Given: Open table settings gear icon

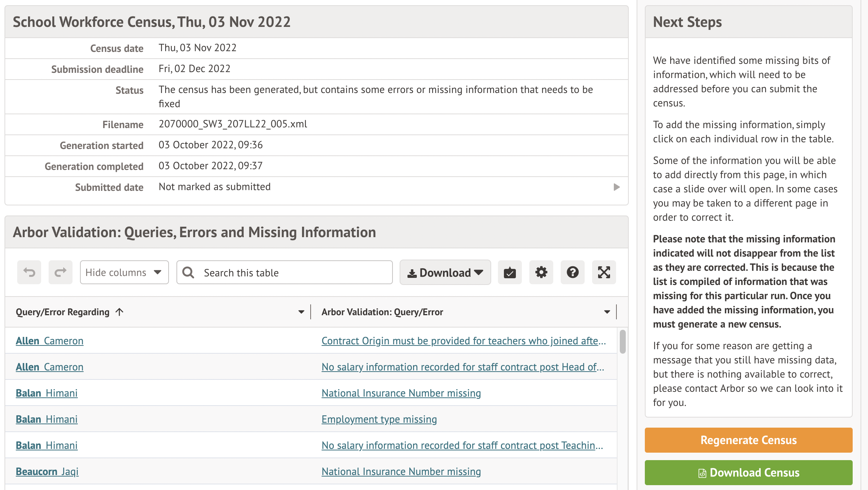Looking at the screenshot, I should click(x=541, y=272).
